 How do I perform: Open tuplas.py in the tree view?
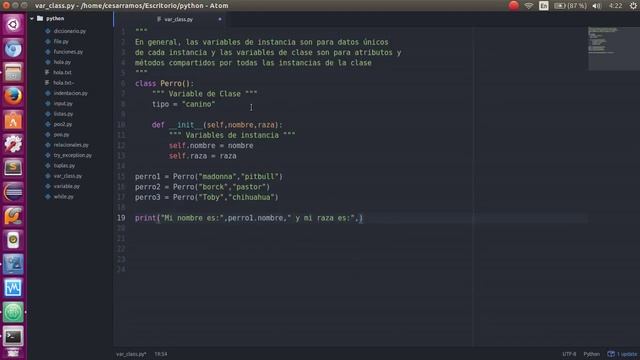click(x=64, y=166)
